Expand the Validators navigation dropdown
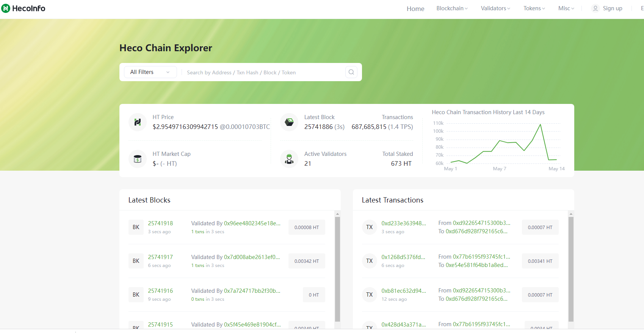 click(x=495, y=8)
